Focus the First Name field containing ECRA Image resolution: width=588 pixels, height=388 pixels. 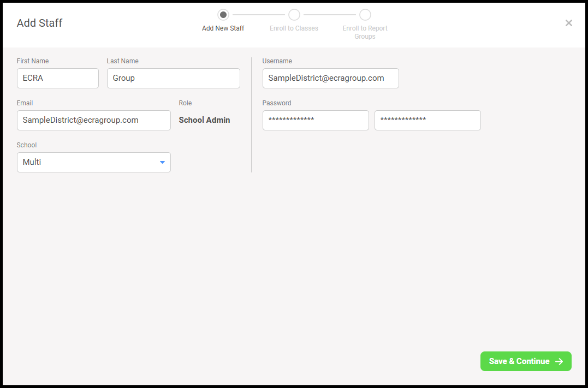click(58, 78)
